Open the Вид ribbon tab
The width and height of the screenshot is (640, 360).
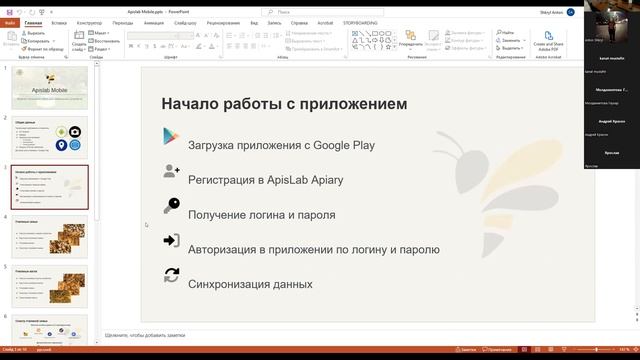(254, 23)
